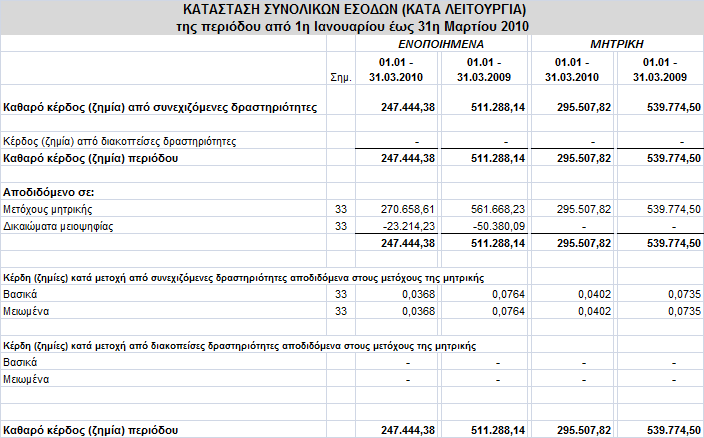
Task: Click 511.288,14 in the συνεχιζόμενες δραστηριότητες row
Action: coord(498,107)
